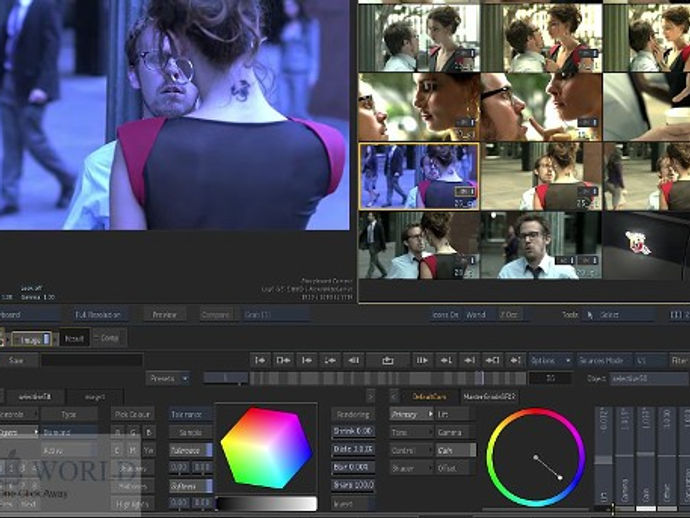Switch to the Result view tab
The image size is (690, 518).
point(74,338)
